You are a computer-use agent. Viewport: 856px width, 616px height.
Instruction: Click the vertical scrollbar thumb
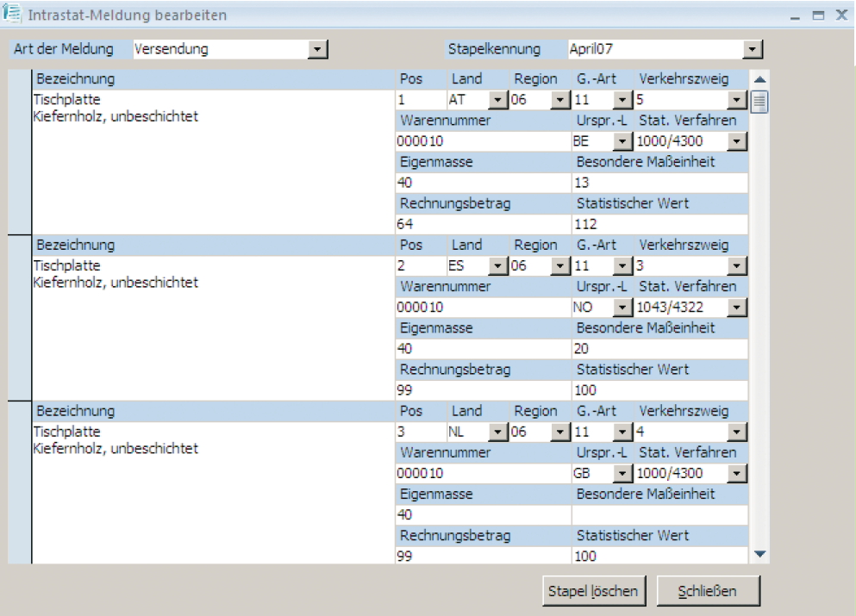759,103
